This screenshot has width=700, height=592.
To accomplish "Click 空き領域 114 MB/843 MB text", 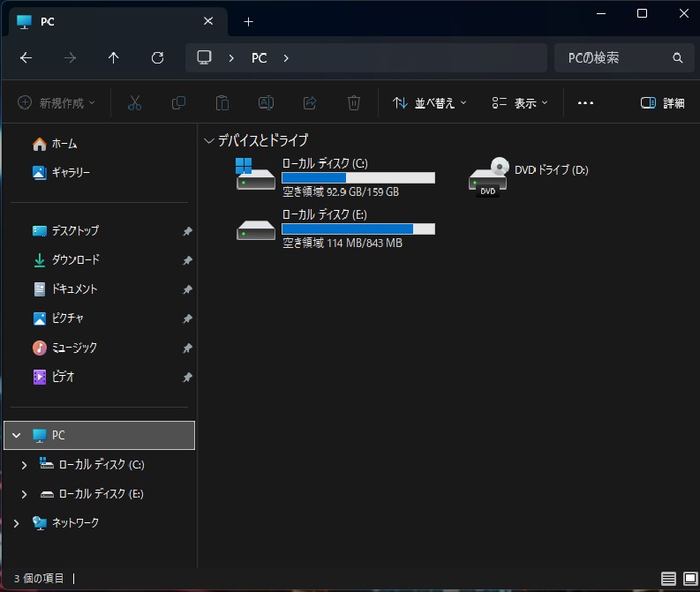I will click(x=342, y=244).
